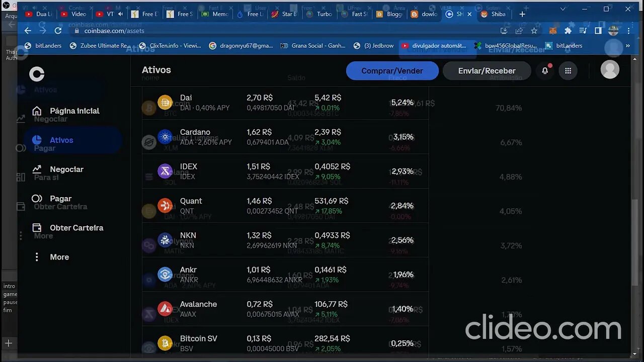Click the Obter Carteira wallet icon
This screenshot has height=362, width=644.
[x=37, y=227]
